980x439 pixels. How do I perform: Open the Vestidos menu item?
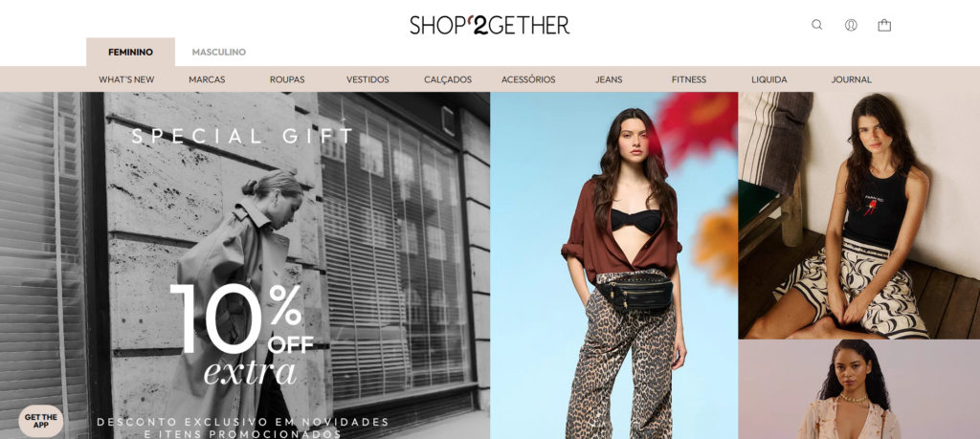(x=367, y=79)
